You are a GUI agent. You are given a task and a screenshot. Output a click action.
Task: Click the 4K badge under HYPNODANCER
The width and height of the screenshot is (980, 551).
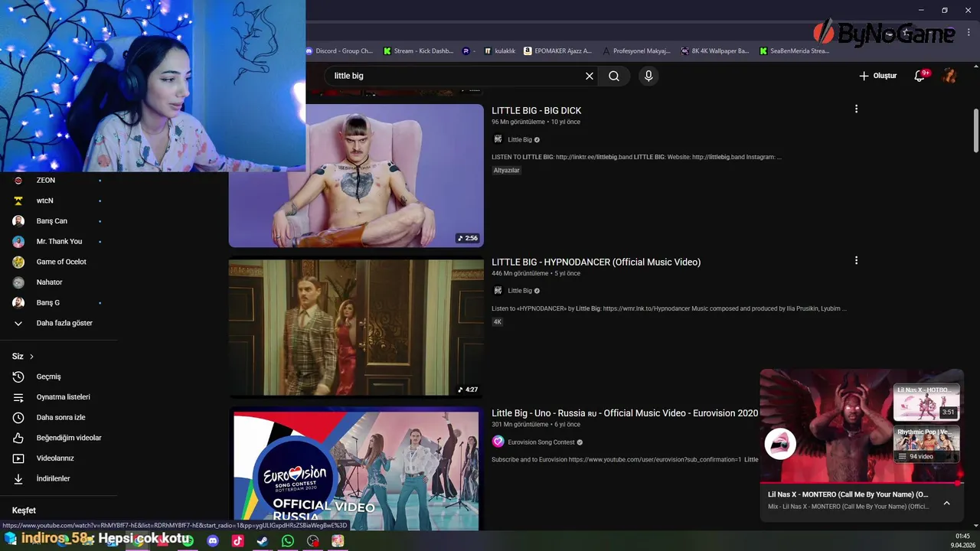coord(497,322)
